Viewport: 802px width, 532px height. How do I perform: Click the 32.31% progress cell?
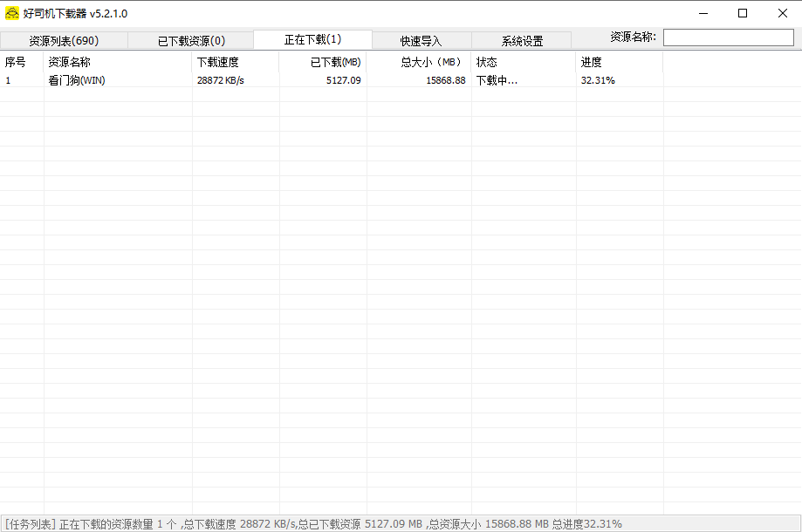[x=598, y=80]
